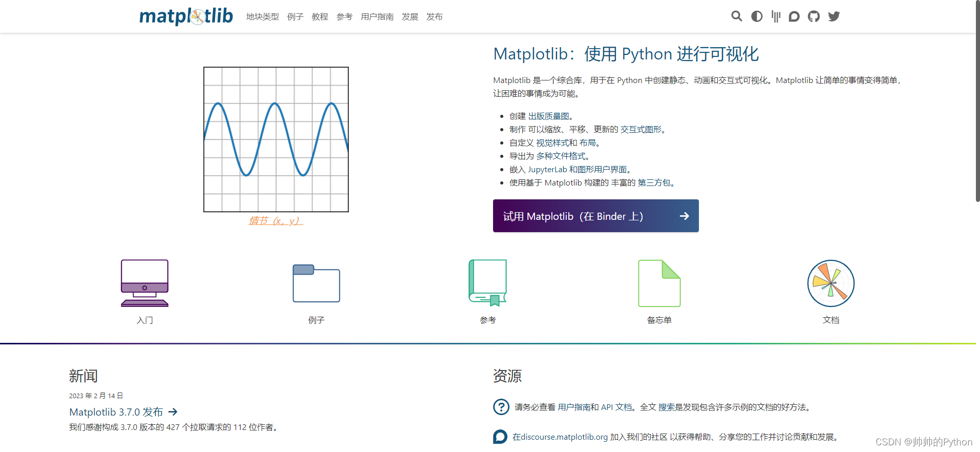Open the 文档 label link
This screenshot has width=980, height=452.
[831, 320]
